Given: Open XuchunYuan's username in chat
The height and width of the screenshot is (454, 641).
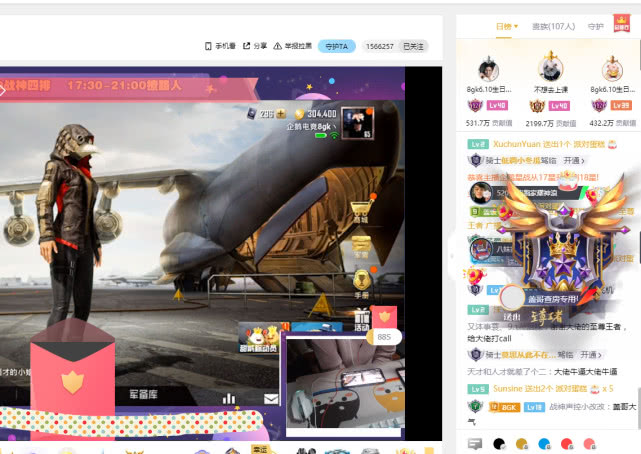Looking at the screenshot, I should point(516,144).
